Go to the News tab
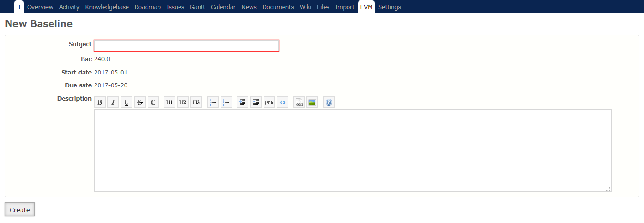644x223 pixels. point(249,7)
